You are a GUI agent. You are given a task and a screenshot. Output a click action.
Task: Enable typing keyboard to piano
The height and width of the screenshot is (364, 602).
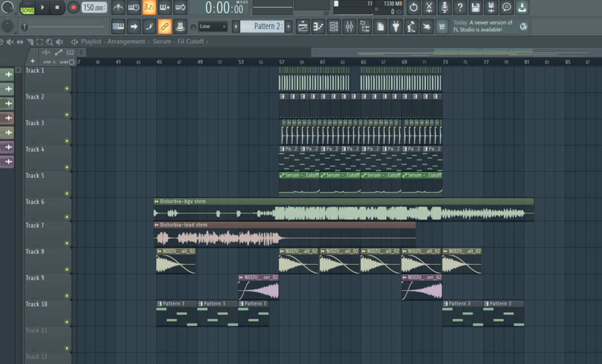118,26
